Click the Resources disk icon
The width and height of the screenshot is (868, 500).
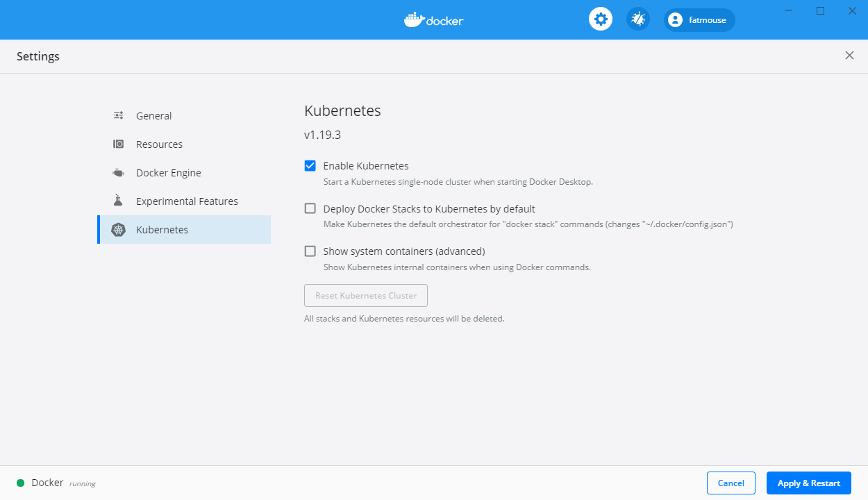pos(119,144)
